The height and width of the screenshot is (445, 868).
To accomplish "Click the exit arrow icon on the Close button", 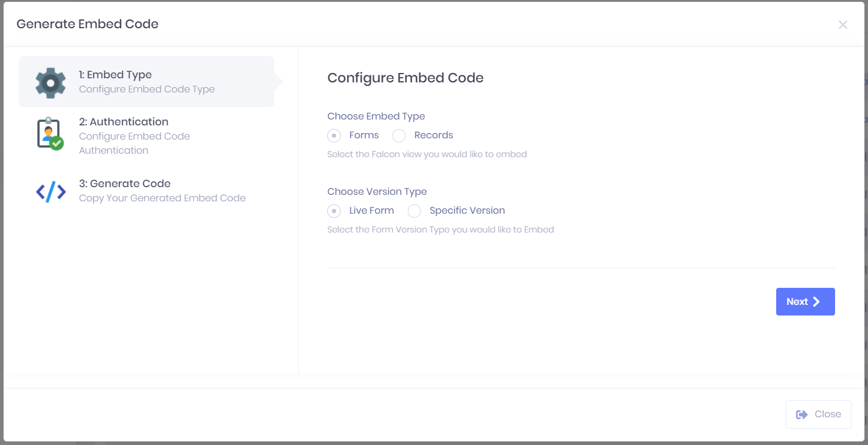I will [x=802, y=414].
